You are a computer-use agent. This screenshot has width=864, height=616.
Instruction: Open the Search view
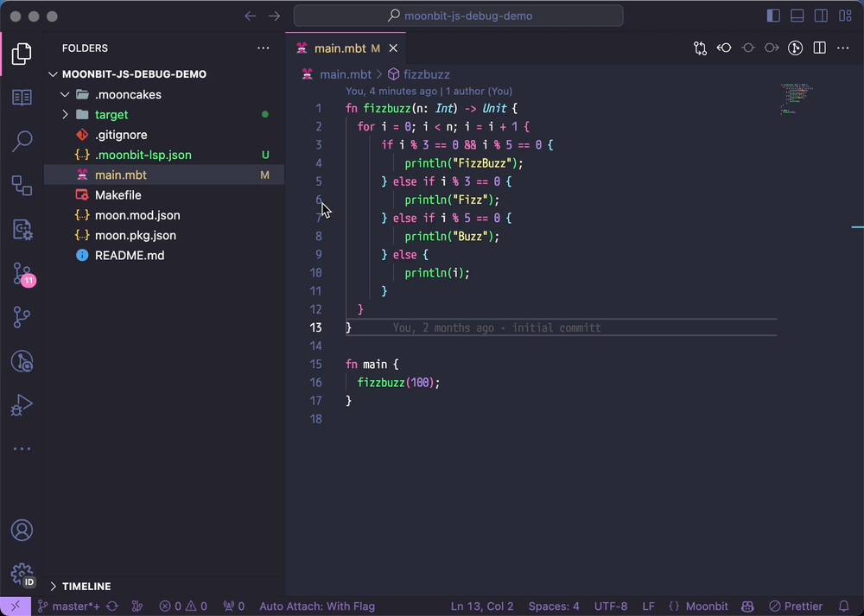point(22,141)
